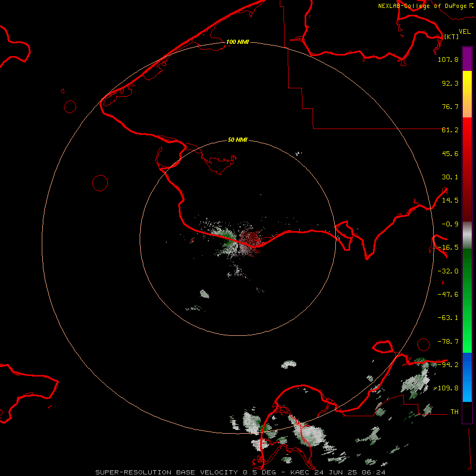Viewport: 476px width, 476px height.
Task: Click the 30.1 legend value
Action: pyautogui.click(x=450, y=177)
